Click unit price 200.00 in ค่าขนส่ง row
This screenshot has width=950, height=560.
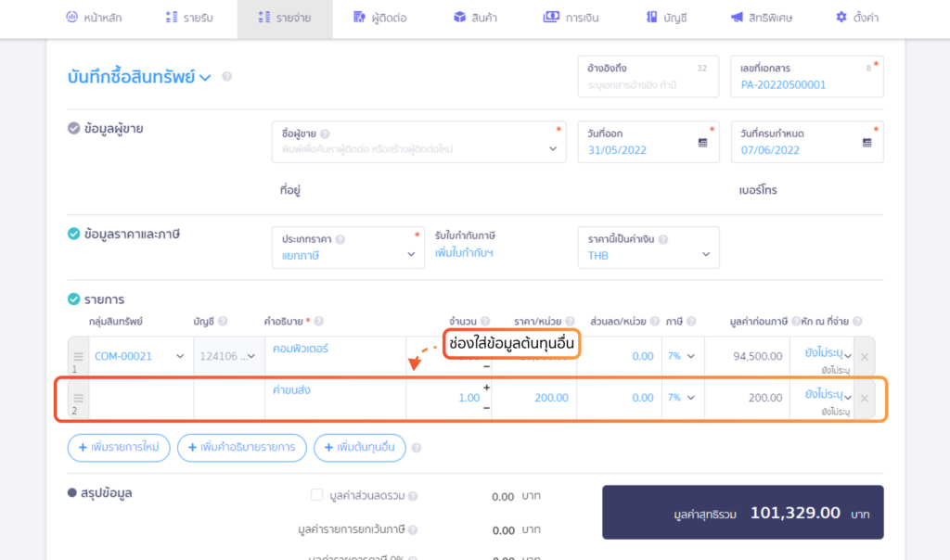click(x=551, y=398)
